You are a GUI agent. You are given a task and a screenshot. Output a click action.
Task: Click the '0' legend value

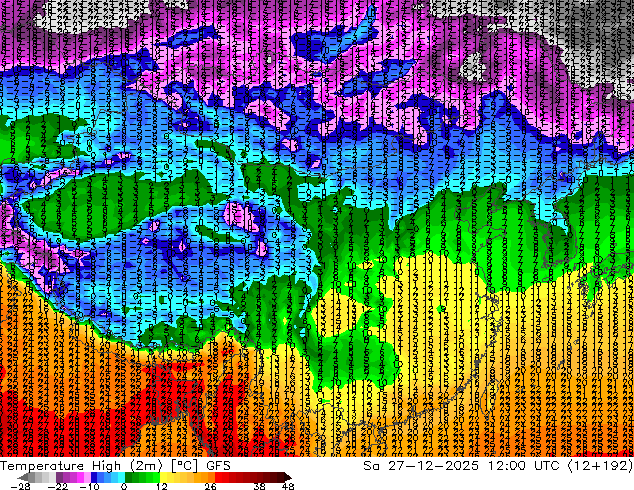(x=124, y=486)
